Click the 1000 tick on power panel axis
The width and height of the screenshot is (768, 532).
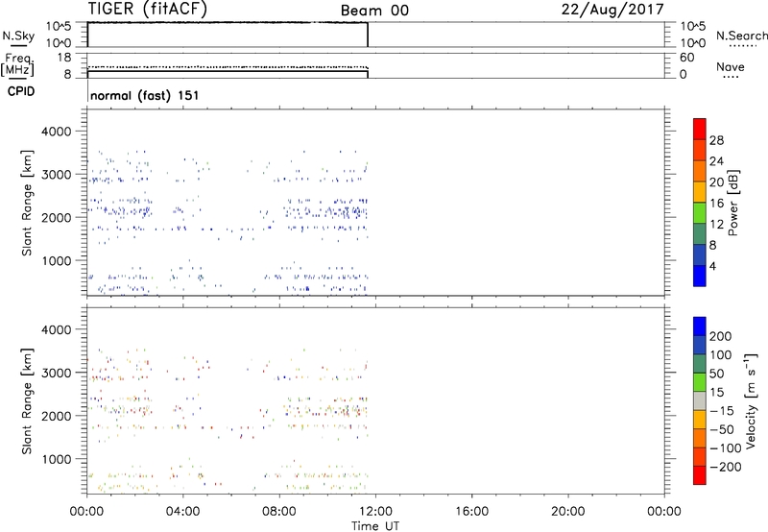[56, 260]
